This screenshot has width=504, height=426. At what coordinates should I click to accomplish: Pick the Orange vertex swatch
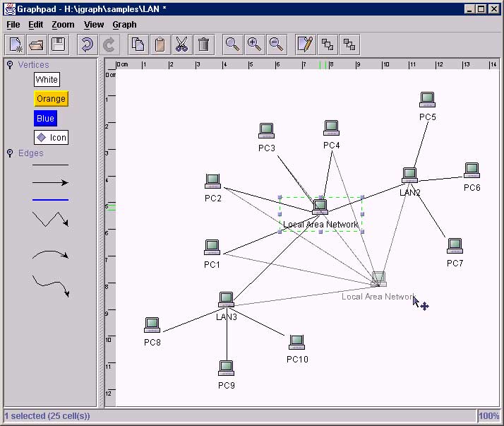click(51, 99)
